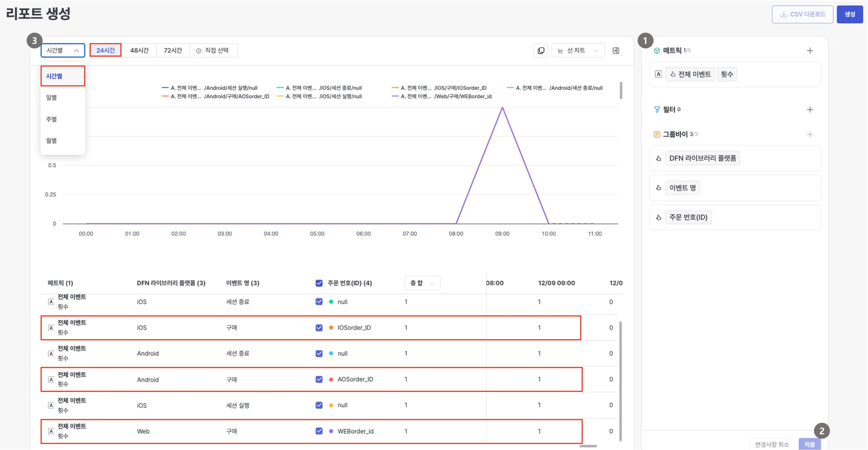Uncheck the WEBorder_id row checkbox
Viewport: 868px width, 450px height.
[319, 431]
